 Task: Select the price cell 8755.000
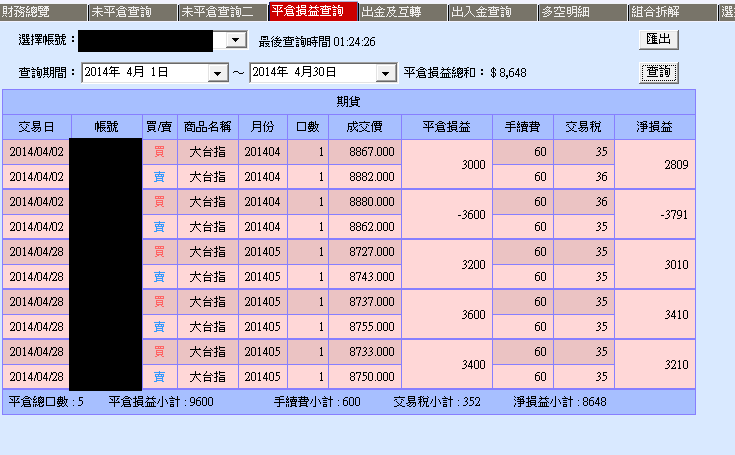[365, 327]
